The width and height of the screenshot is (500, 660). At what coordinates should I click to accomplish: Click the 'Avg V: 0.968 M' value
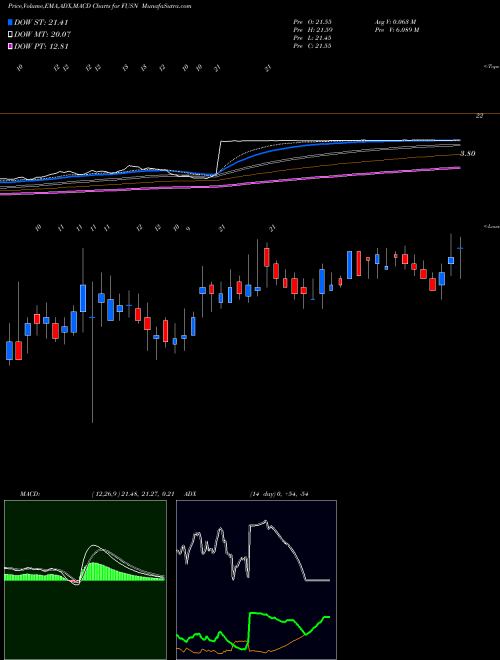point(395,21)
